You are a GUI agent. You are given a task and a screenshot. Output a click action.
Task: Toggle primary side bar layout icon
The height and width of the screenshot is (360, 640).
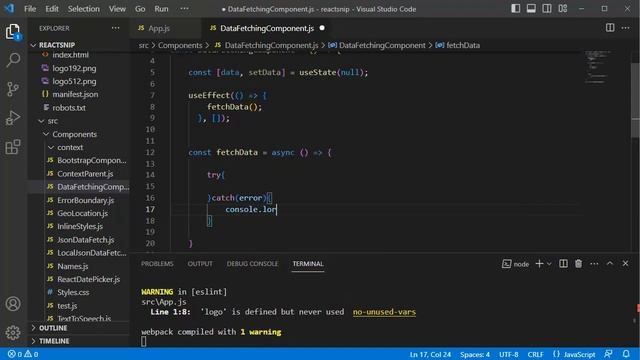click(x=516, y=9)
